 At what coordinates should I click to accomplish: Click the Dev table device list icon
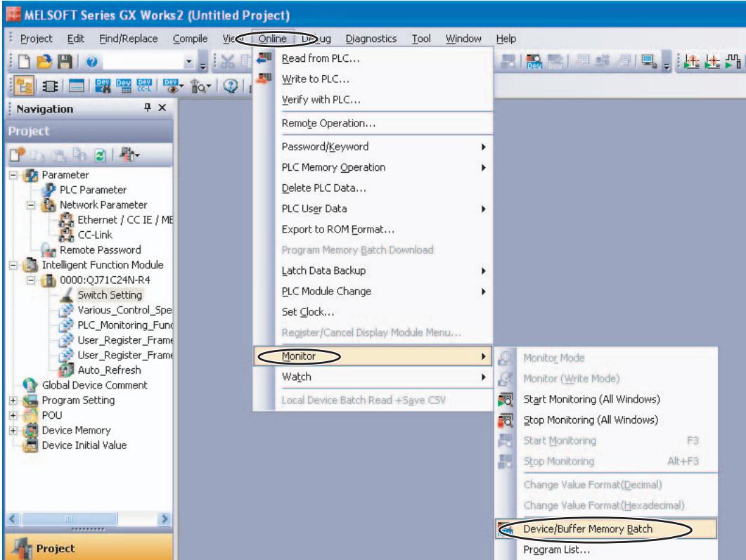point(124,86)
